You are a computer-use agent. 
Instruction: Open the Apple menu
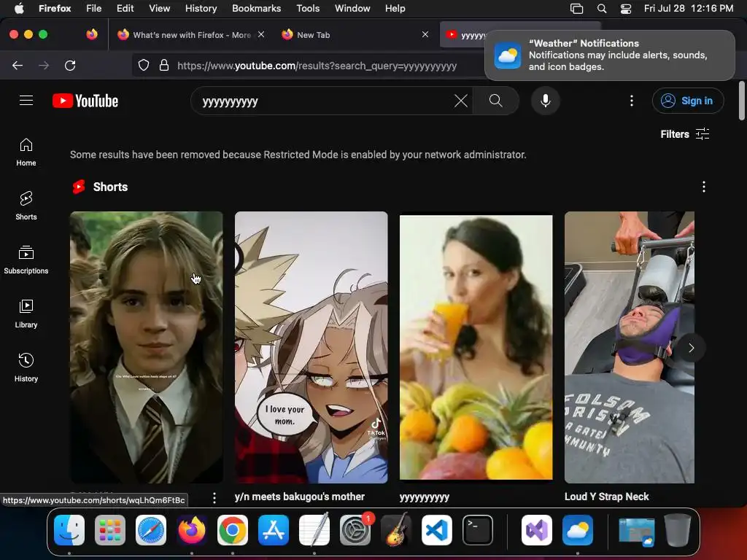click(19, 8)
